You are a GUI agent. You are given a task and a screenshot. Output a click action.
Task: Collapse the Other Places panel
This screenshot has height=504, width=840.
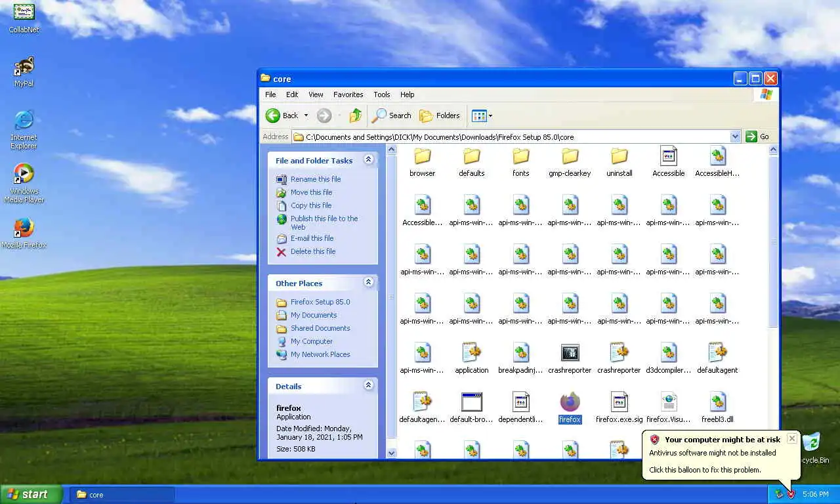368,282
